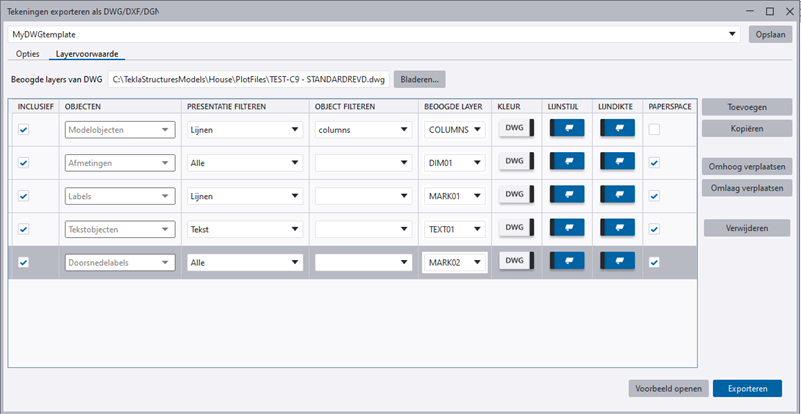Click the Lijnstijl icon in the Doorsnedelabels row
The width and height of the screenshot is (801, 414).
[568, 262]
